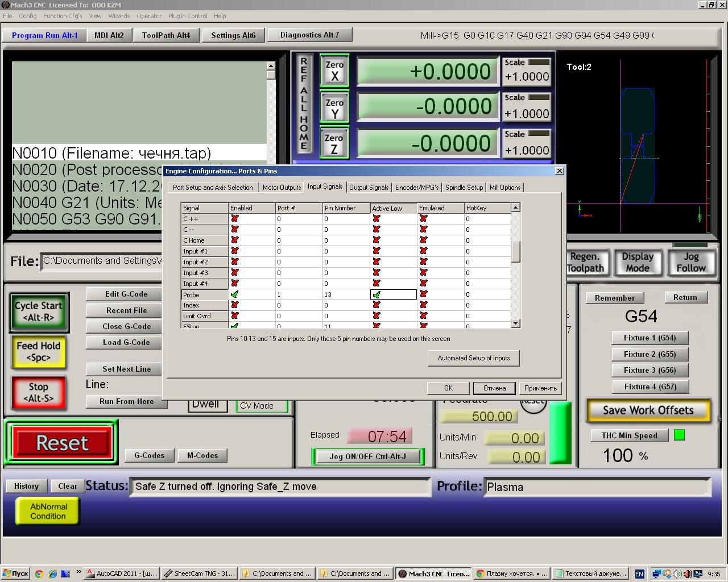Image resolution: width=728 pixels, height=582 pixels.
Task: Open the Operator menu
Action: [149, 16]
